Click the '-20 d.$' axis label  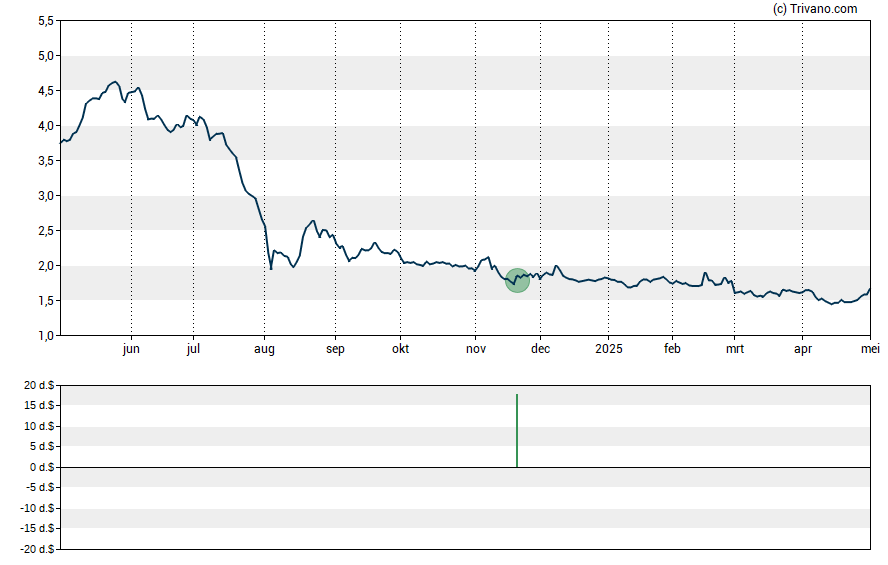37,549
